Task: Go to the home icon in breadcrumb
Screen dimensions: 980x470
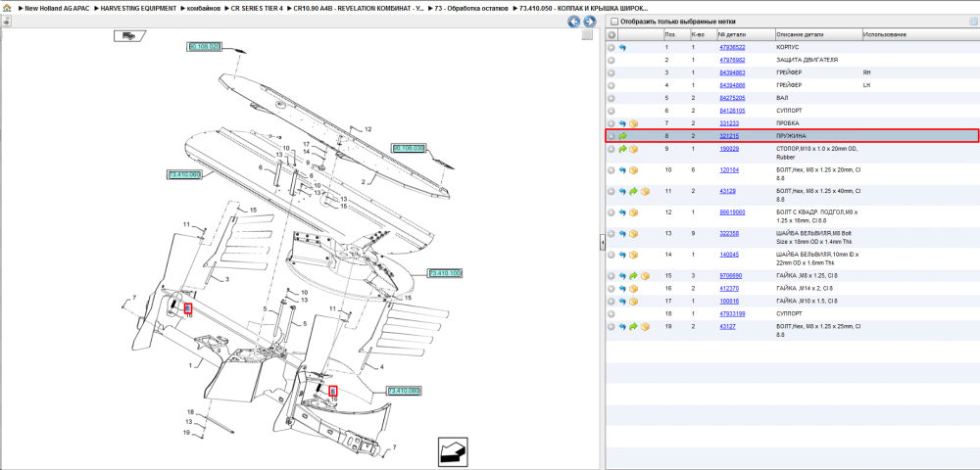Action: pos(6,8)
